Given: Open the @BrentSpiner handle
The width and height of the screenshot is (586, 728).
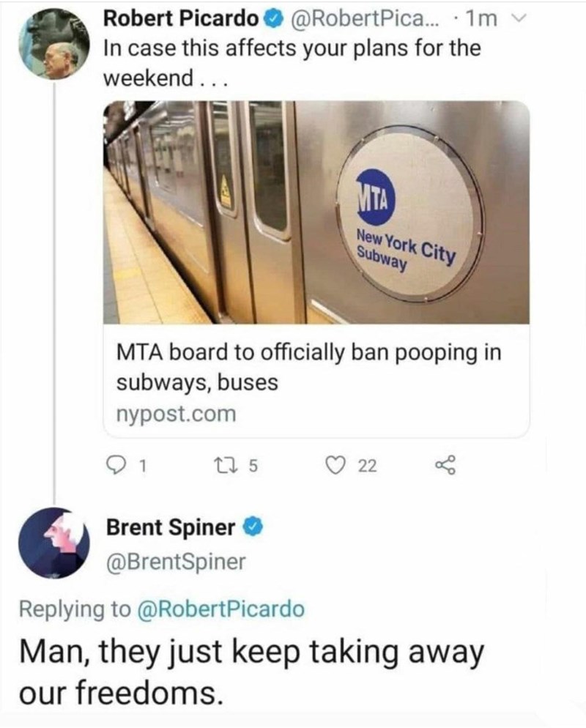Looking at the screenshot, I should pyautogui.click(x=176, y=562).
